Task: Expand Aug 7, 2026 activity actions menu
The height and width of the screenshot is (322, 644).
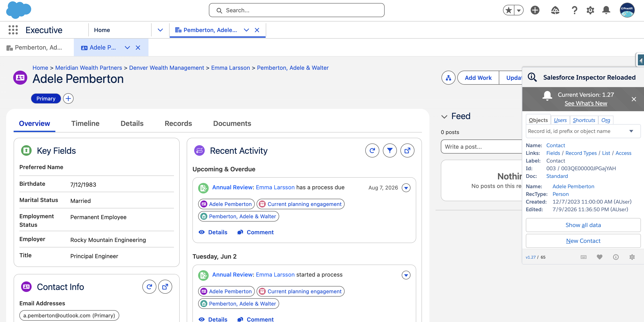Action: pos(406,188)
